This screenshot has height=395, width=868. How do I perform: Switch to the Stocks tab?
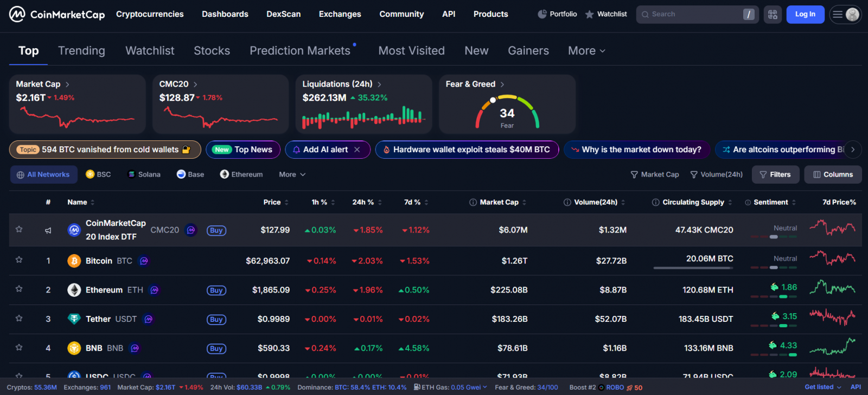(212, 51)
